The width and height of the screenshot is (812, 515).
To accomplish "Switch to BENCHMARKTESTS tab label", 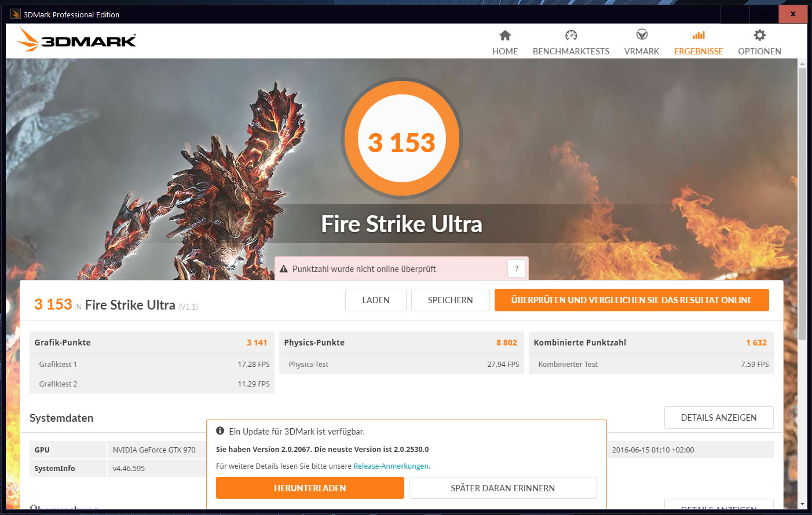I will pos(571,51).
